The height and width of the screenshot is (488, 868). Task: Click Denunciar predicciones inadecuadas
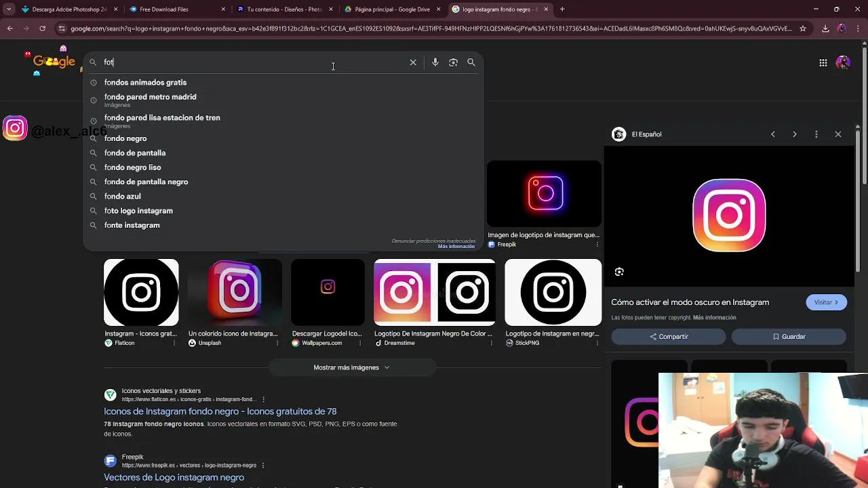pos(433,241)
